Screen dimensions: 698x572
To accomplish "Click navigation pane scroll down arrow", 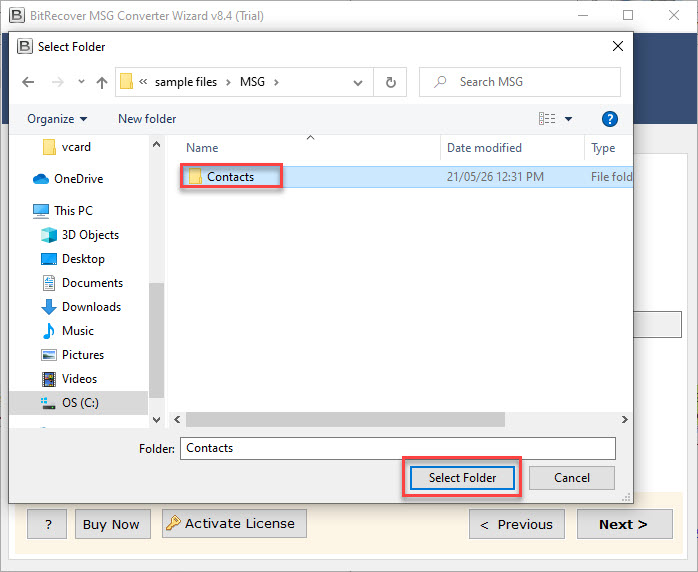I will point(156,419).
